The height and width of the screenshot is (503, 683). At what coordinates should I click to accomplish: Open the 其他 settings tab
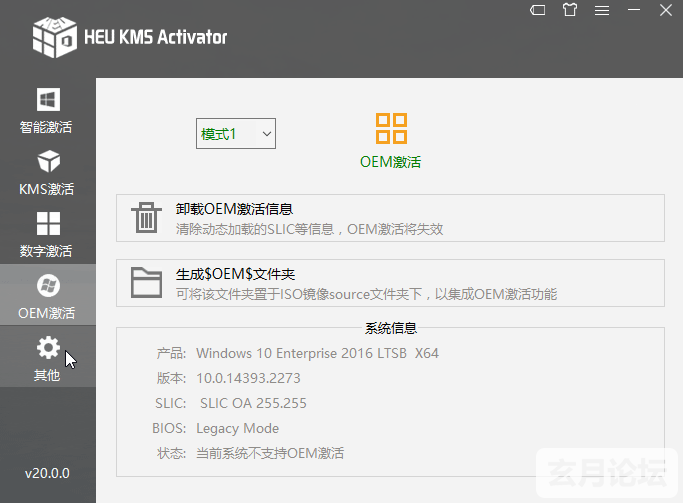47,357
